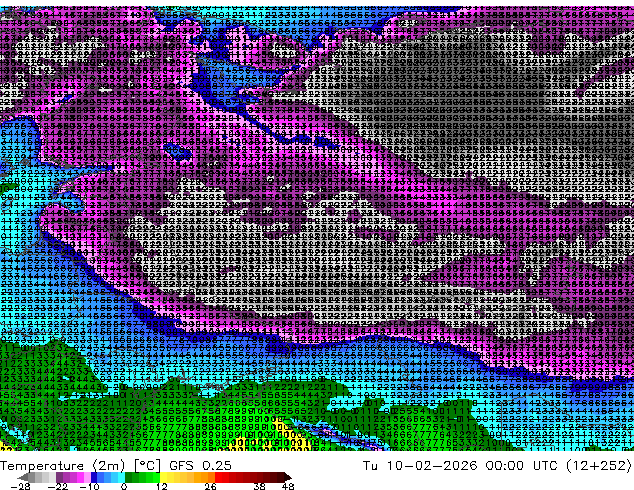Click the dark blue swatch at -10 on the legend
Screen dimensions: 634x490
coord(94,477)
